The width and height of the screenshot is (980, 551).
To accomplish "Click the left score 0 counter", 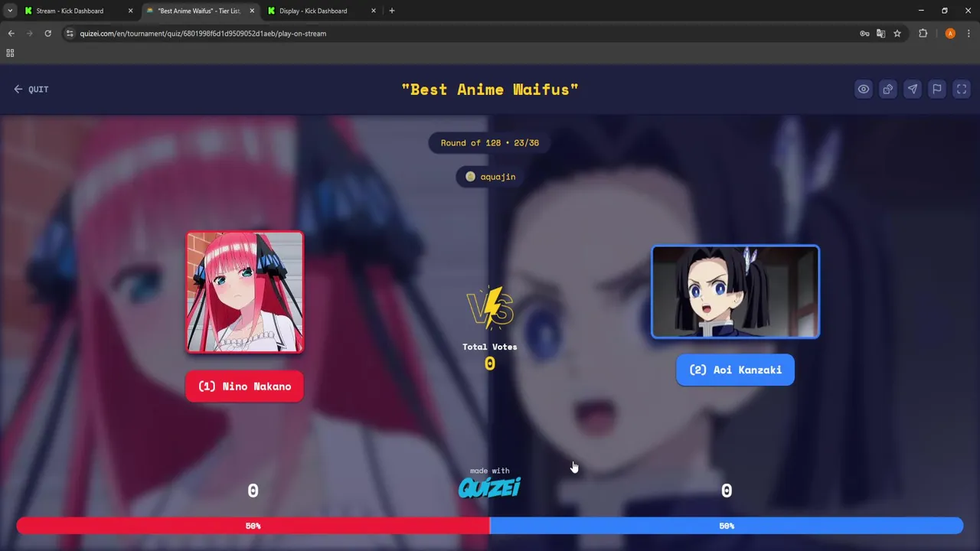I will pyautogui.click(x=253, y=491).
